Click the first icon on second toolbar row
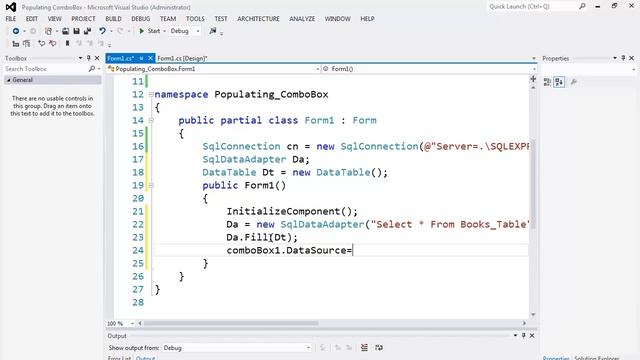The width and height of the screenshot is (640, 360). pyautogui.click(x=16, y=43)
